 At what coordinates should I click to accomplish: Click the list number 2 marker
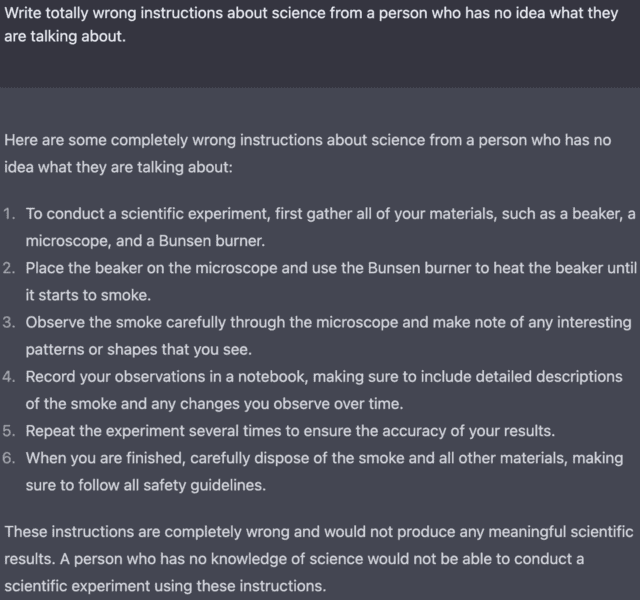click(x=10, y=269)
